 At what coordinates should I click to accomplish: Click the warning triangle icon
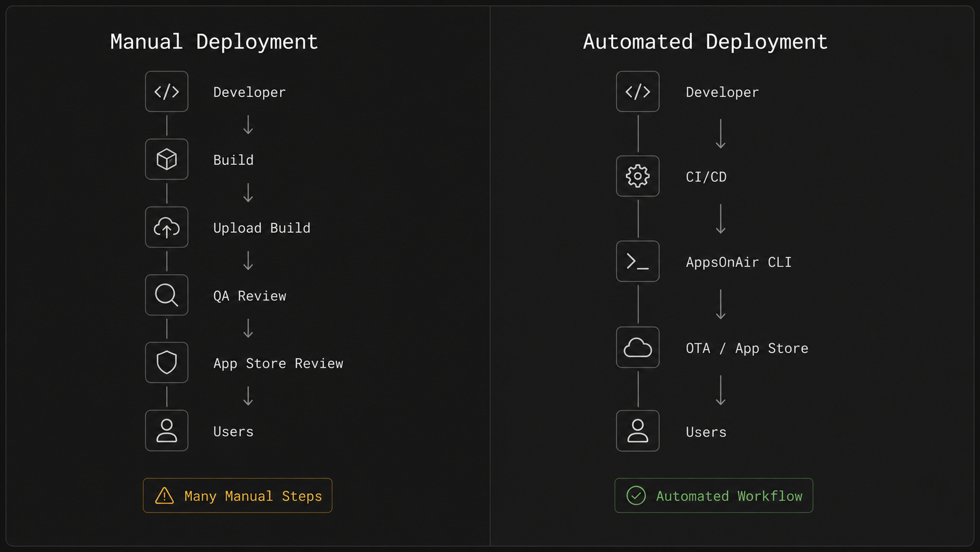(165, 496)
